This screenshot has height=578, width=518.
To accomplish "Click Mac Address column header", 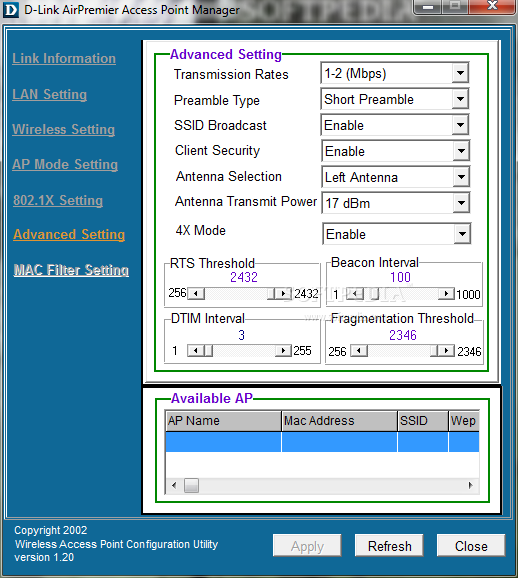I will point(339,421).
